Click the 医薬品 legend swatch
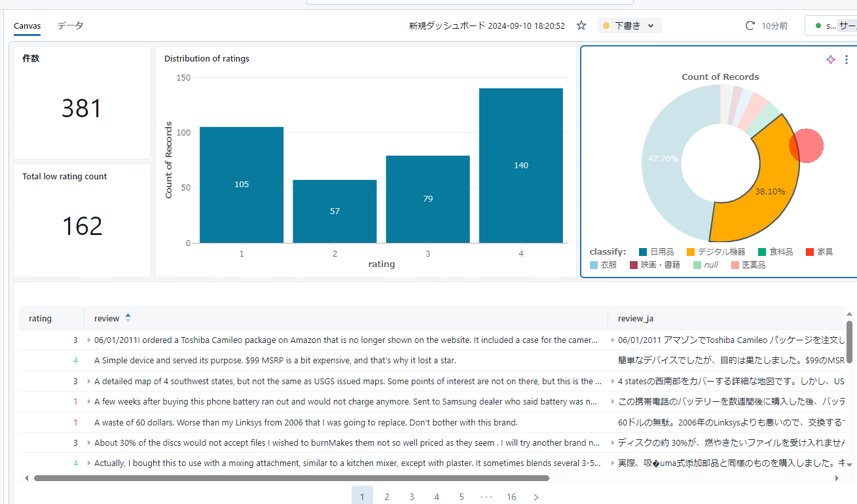Image resolution: width=857 pixels, height=504 pixels. click(x=735, y=265)
